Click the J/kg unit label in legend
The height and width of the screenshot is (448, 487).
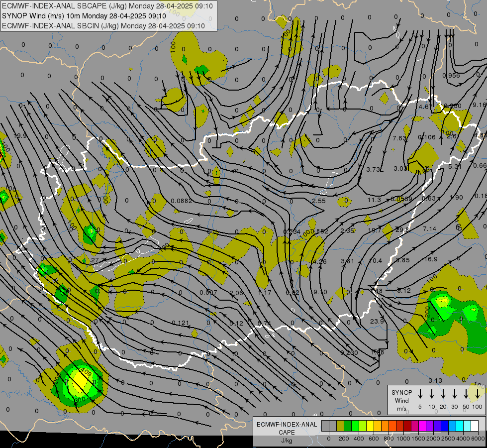click(287, 441)
